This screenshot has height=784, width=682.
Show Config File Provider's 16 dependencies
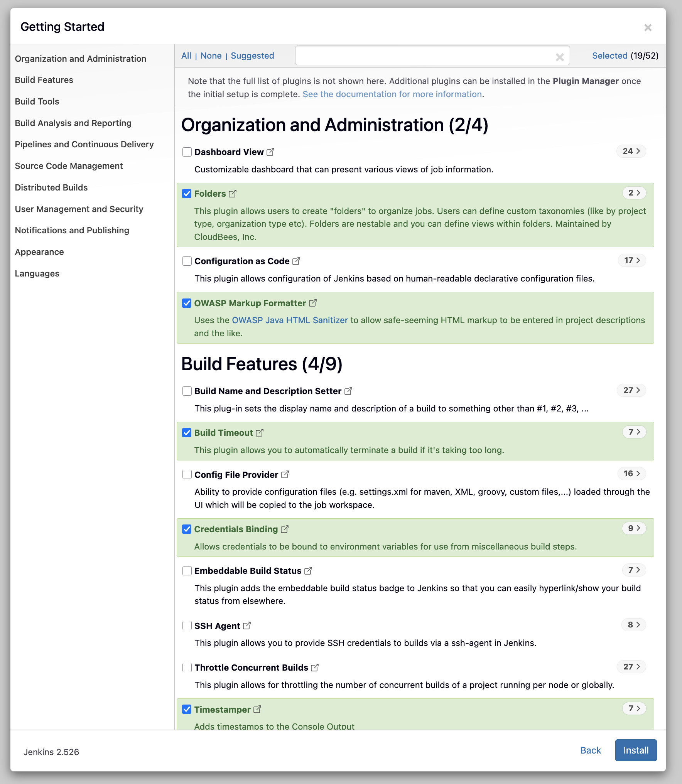631,474
